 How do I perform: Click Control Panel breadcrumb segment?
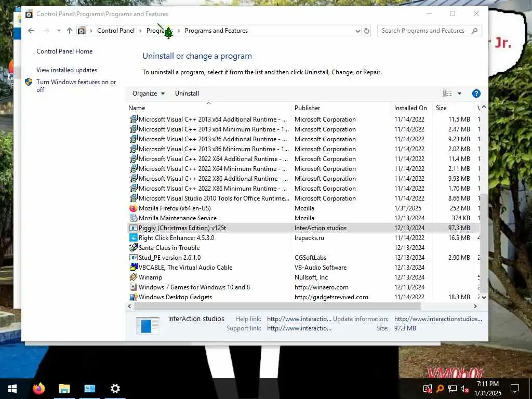pyautogui.click(x=116, y=31)
